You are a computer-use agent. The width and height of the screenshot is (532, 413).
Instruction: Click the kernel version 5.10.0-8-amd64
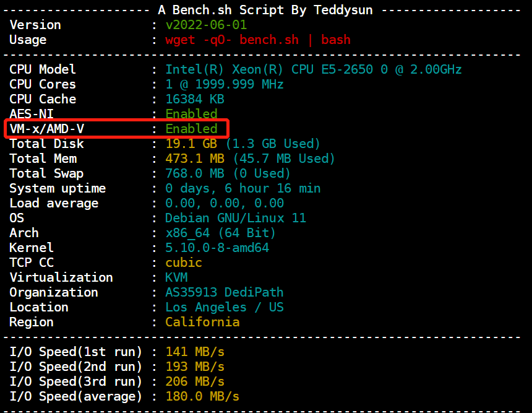tap(217, 248)
